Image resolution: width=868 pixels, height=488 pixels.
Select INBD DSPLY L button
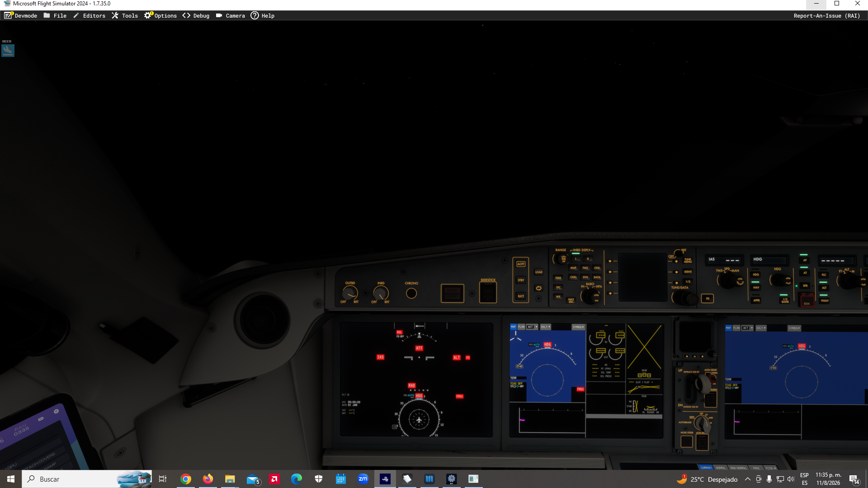tap(576, 259)
